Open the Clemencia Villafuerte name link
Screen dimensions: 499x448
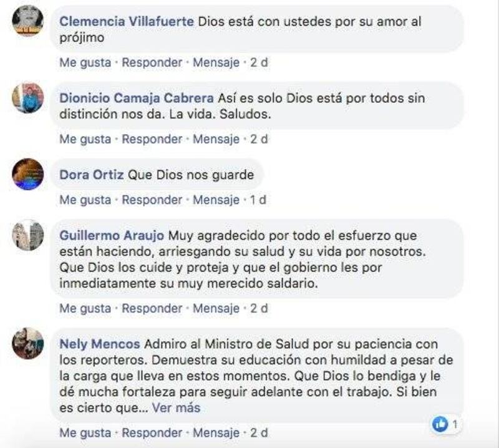127,22
